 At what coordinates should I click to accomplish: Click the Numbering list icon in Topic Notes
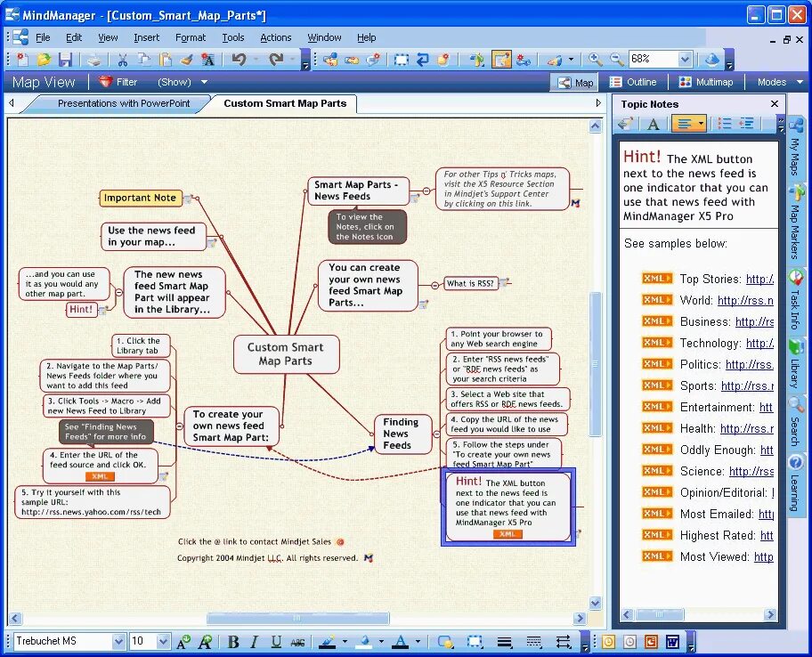(x=725, y=123)
